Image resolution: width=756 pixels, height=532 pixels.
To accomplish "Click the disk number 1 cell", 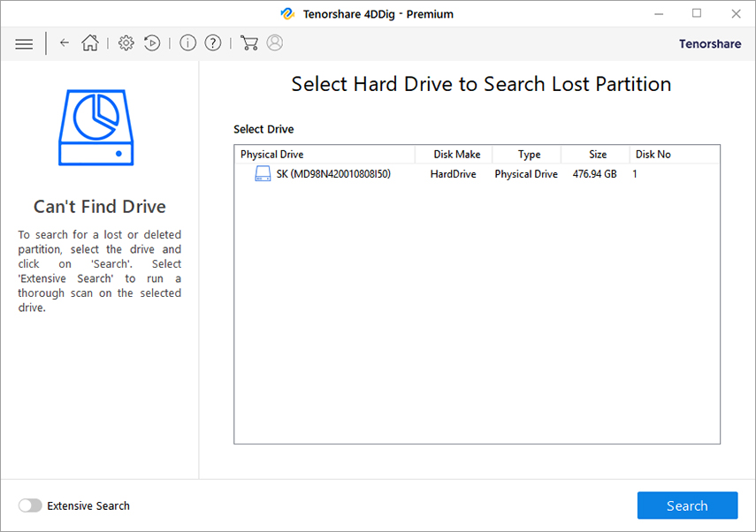I will click(635, 174).
